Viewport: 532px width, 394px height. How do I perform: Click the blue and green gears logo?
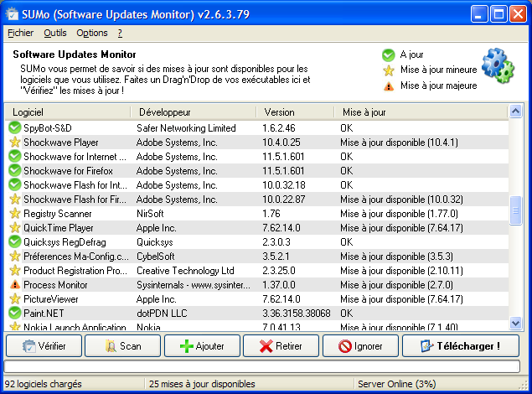pos(498,66)
